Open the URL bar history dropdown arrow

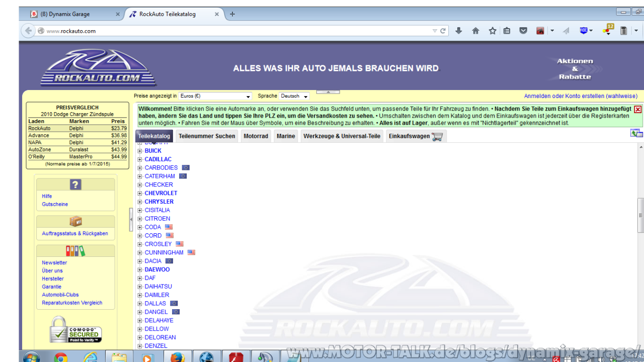coord(435,31)
